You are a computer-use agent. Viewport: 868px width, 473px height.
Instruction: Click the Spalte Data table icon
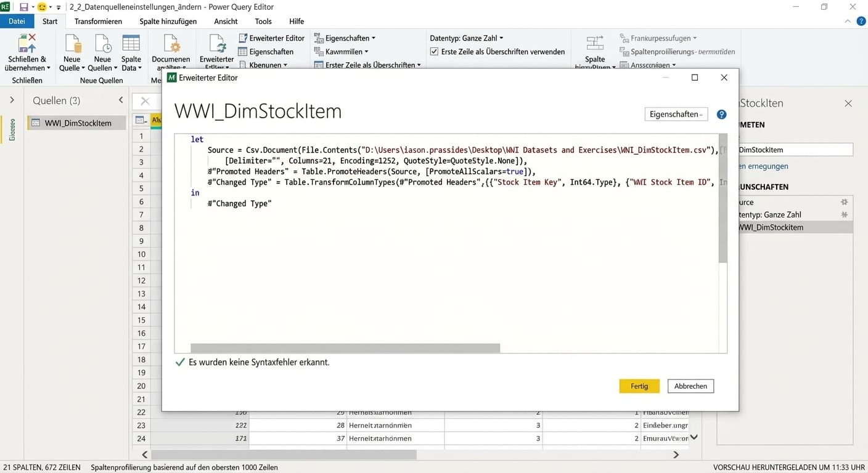tap(131, 44)
